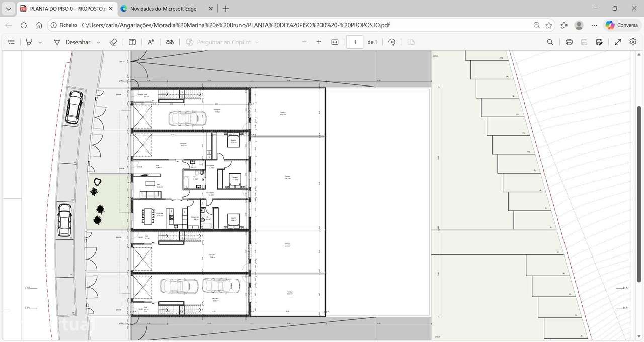Image resolution: width=644 pixels, height=342 pixels.
Task: Zoom out with the minus button
Action: point(304,42)
